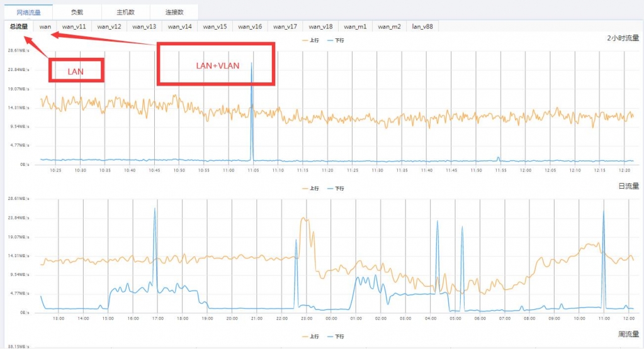Screen dimensions: 644x349
Task: Select the wan_m1 interface tab
Action: click(x=355, y=26)
